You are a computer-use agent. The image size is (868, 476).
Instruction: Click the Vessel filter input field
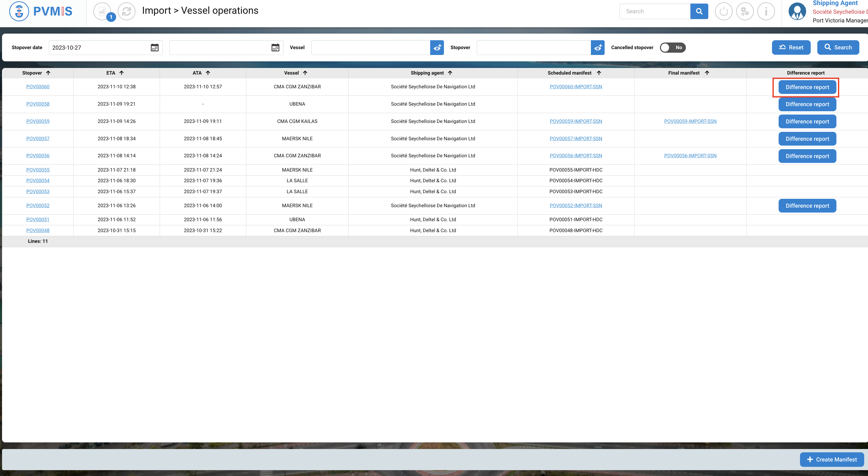pos(370,48)
